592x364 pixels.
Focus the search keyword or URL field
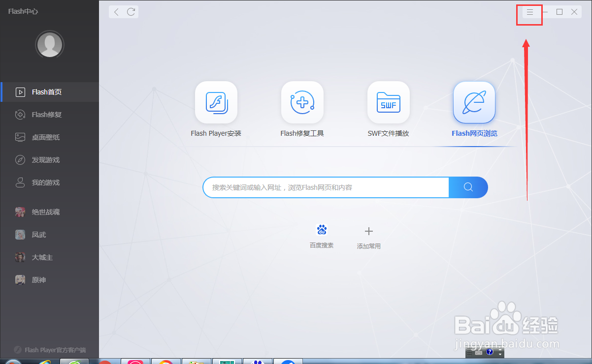pyautogui.click(x=326, y=187)
